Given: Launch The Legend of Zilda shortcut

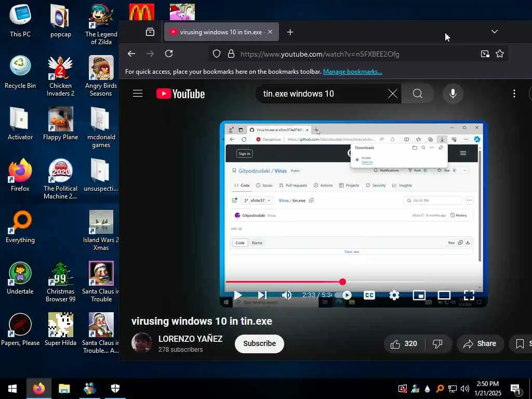Looking at the screenshot, I should (x=101, y=24).
